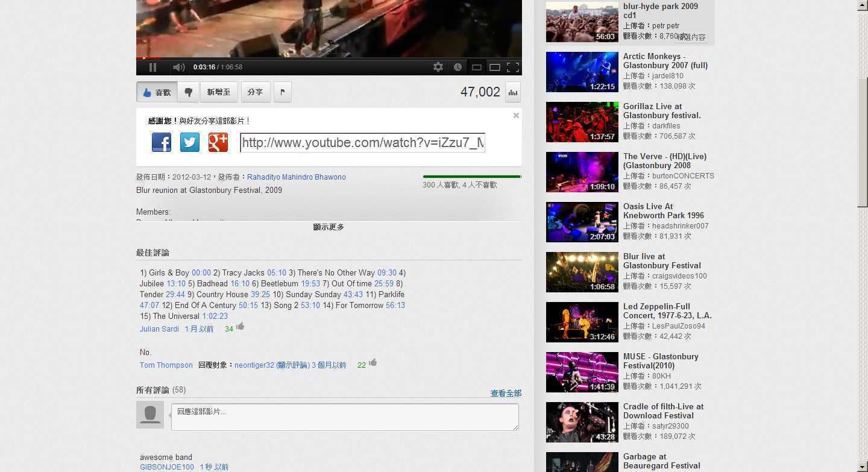Open Garbage at Beauregard Festival title
868x472 pixels.
tap(662, 461)
